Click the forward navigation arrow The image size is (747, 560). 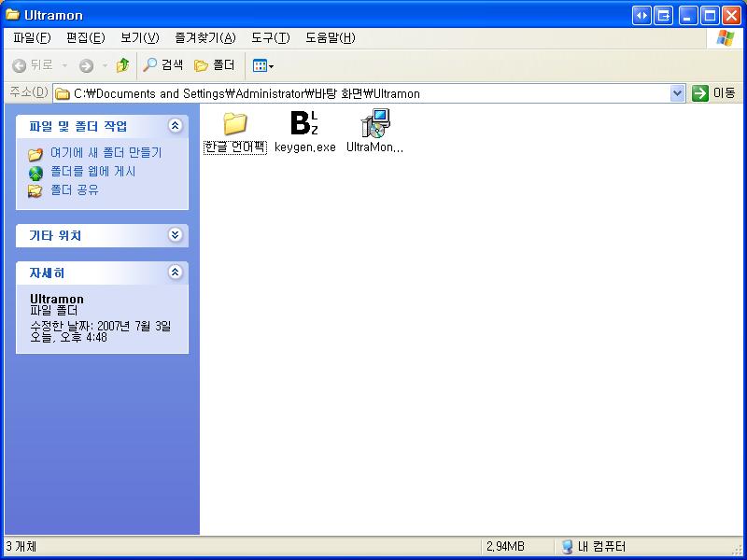click(86, 65)
